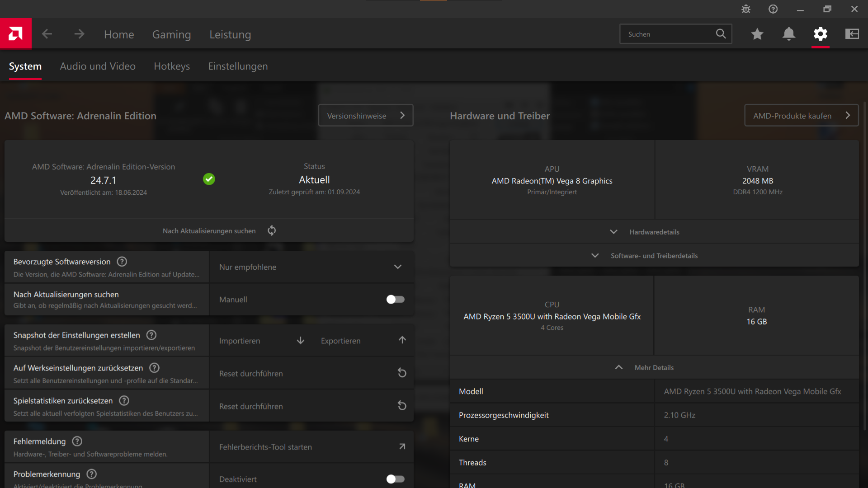
Task: Click Importieren to import snapshot
Action: coord(240,341)
